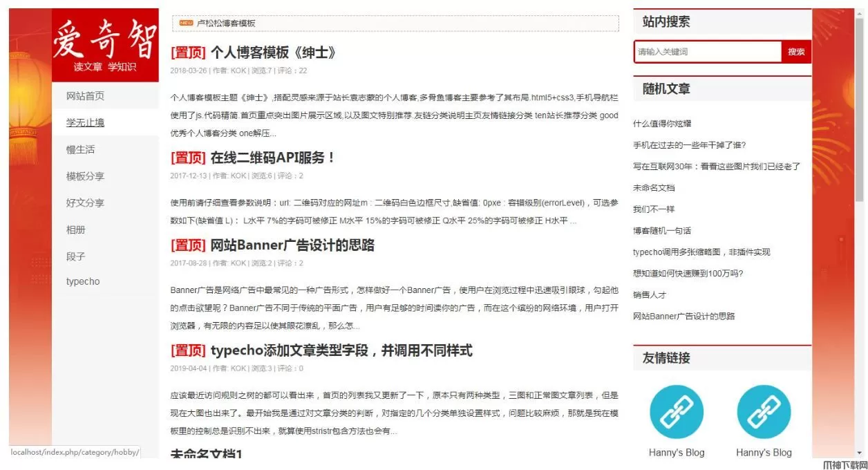868x470 pixels.
Task: Open 想知道如何快速赚到100万吗? link
Action: 688,274
